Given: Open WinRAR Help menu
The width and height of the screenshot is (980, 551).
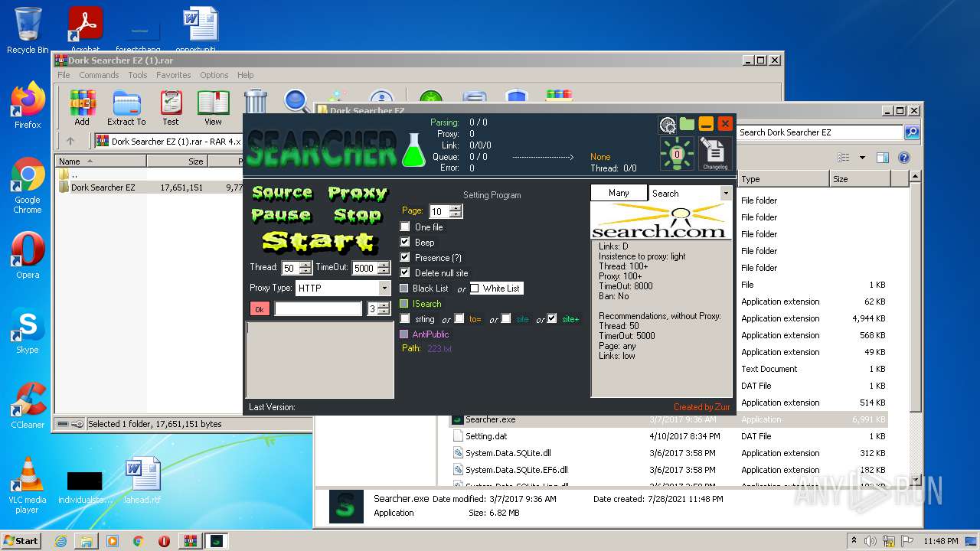Looking at the screenshot, I should pos(245,75).
